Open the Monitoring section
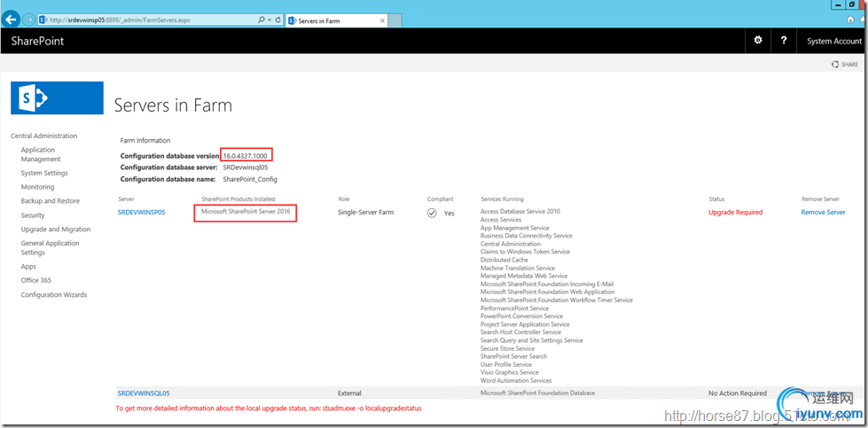The height and width of the screenshot is (428, 868). pyautogui.click(x=37, y=187)
